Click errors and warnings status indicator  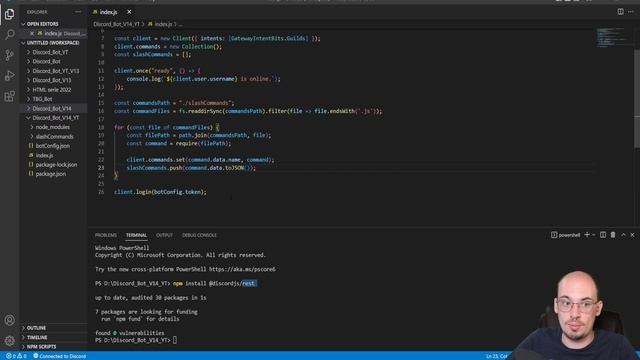point(16,356)
